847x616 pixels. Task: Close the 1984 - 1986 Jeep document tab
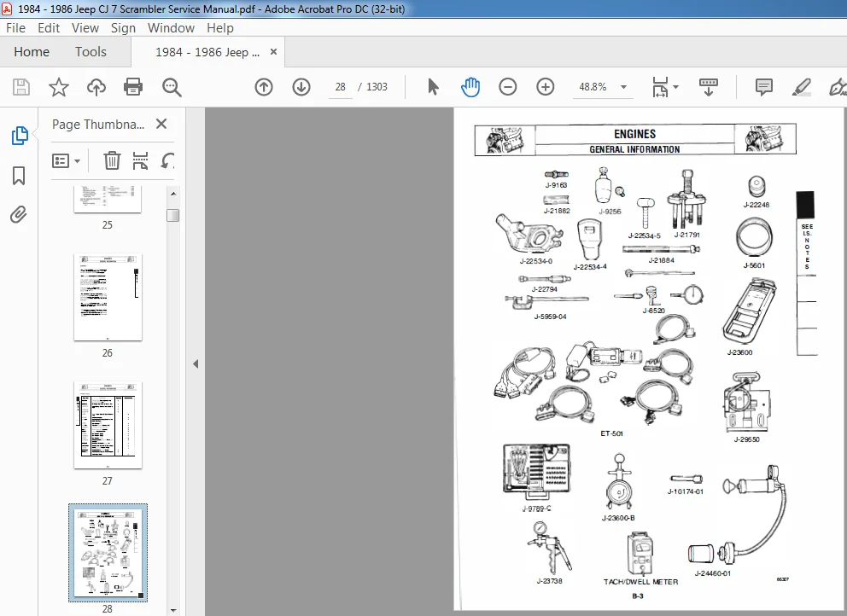pos(273,52)
